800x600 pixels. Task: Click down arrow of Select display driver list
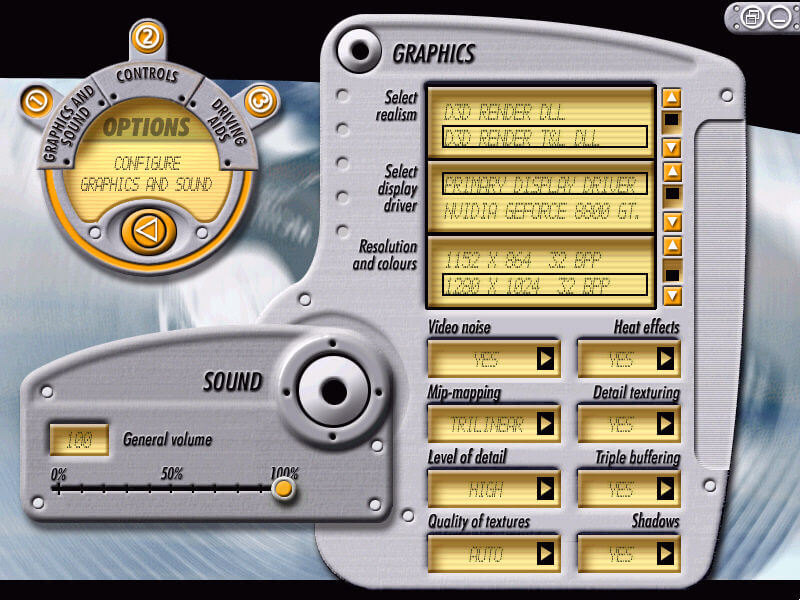click(671, 222)
